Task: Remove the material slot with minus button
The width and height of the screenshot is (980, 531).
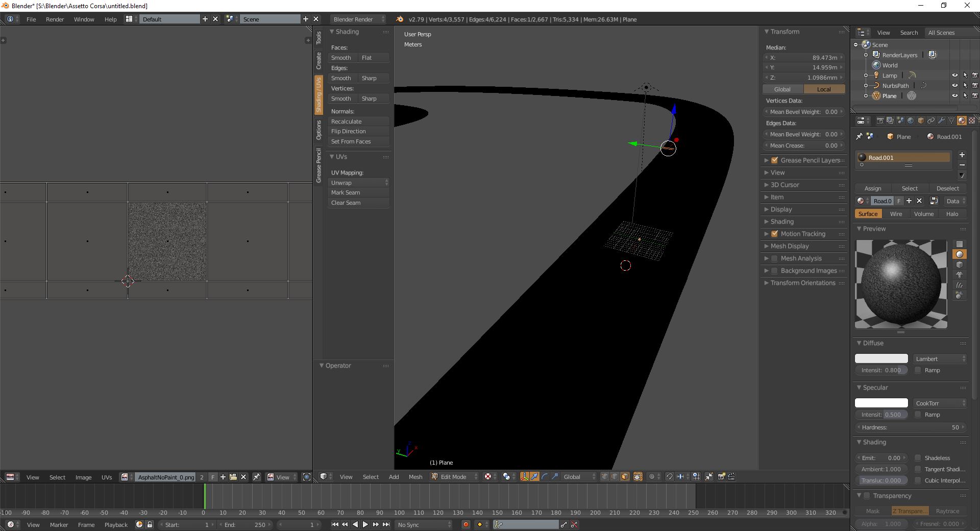Action: point(962,165)
